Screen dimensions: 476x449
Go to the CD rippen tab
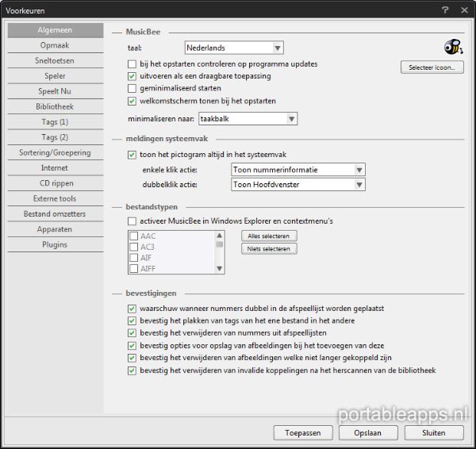(55, 183)
